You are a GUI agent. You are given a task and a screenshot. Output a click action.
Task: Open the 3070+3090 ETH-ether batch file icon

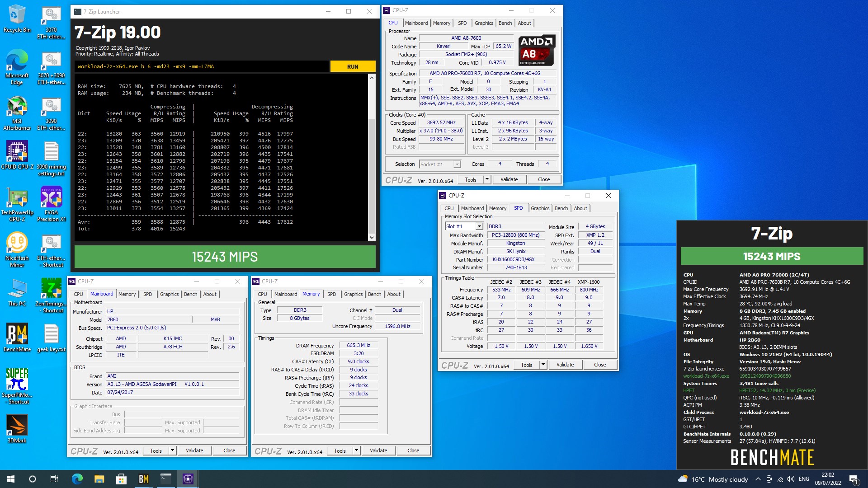click(x=51, y=68)
